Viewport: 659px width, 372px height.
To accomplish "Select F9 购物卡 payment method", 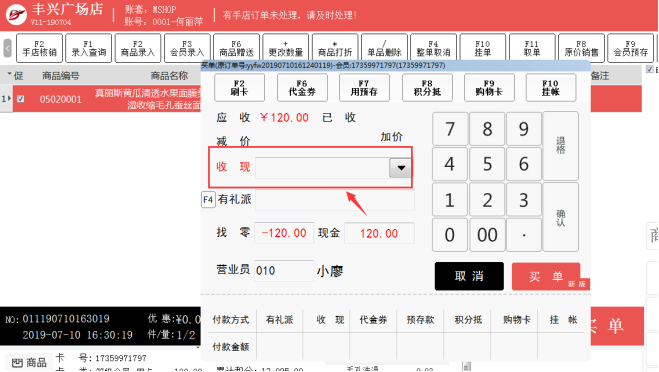I will (489, 87).
